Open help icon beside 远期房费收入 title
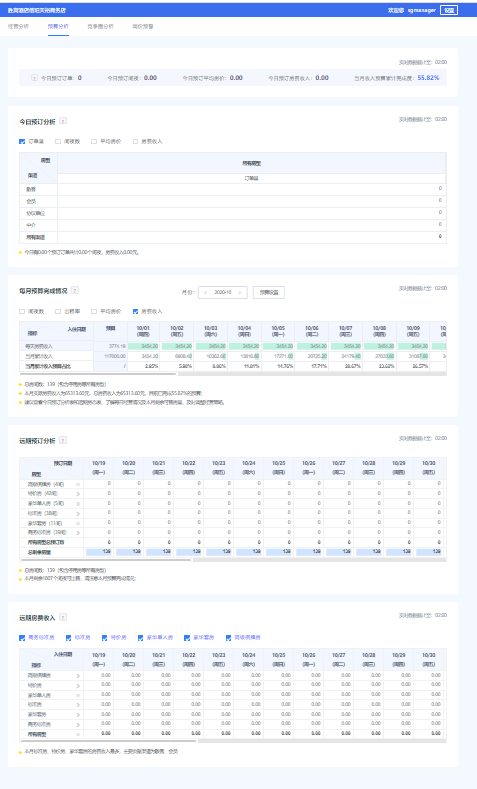This screenshot has width=477, height=789. 63,617
